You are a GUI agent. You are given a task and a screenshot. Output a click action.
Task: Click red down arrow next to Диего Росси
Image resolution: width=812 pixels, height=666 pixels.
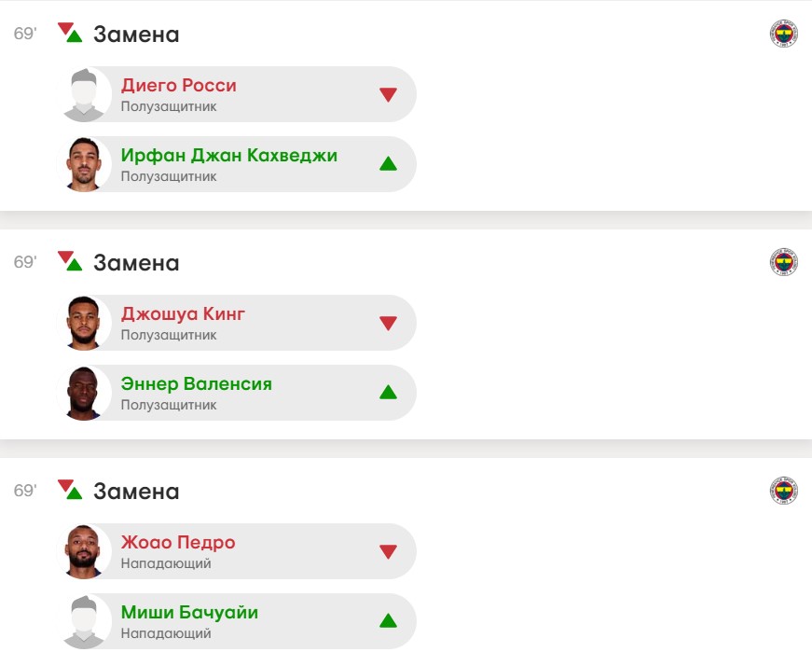pyautogui.click(x=389, y=94)
